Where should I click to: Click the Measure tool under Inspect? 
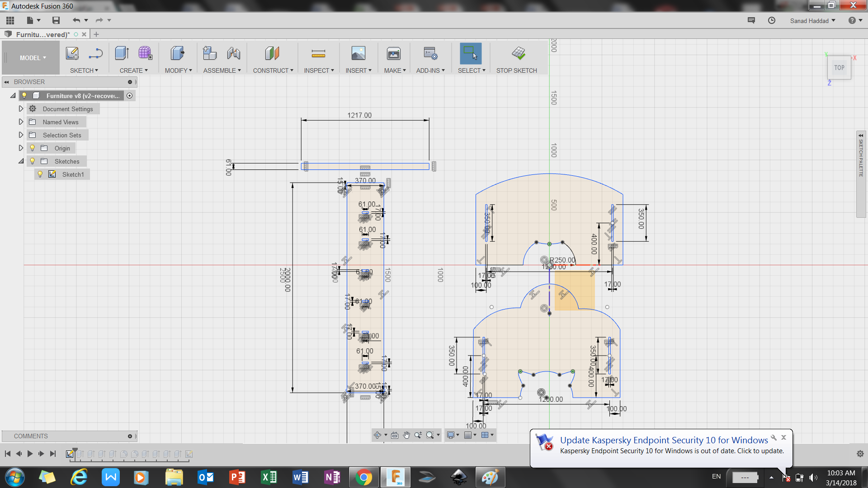[x=318, y=54]
